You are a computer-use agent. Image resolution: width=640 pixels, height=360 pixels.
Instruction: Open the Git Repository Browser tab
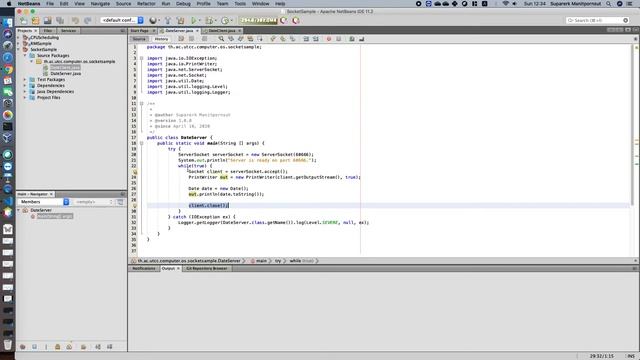(207, 268)
